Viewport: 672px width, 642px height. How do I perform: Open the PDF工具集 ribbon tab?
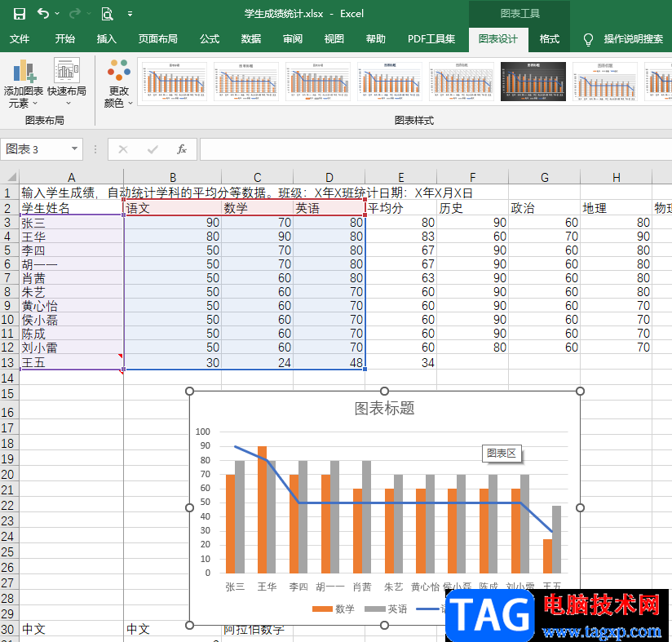(431, 39)
